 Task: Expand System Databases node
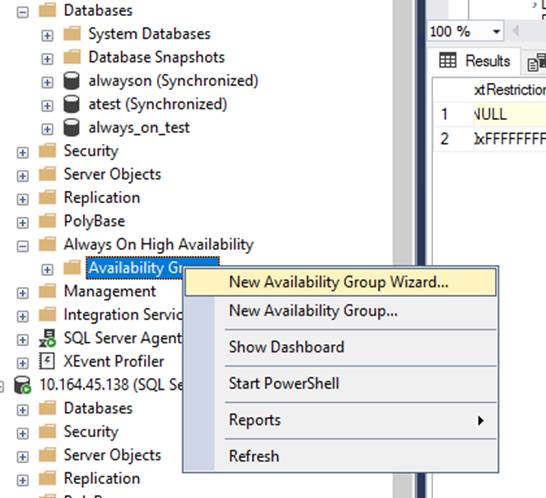pyautogui.click(x=47, y=36)
